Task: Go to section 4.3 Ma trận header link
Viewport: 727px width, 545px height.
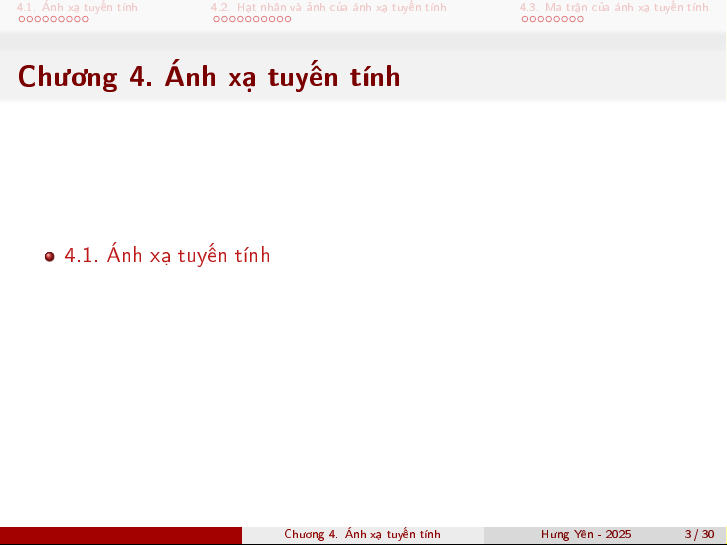Action: pyautogui.click(x=613, y=7)
